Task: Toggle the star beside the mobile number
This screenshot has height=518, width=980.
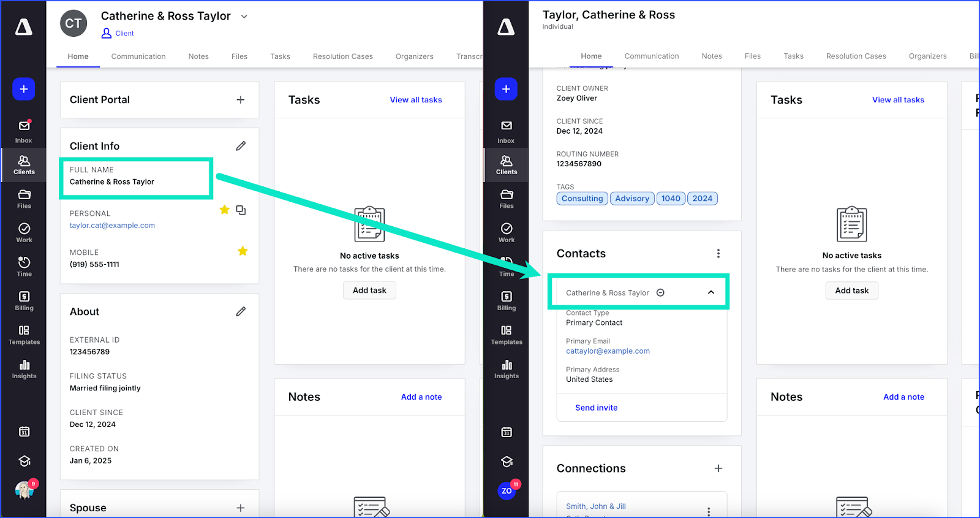Action: point(243,251)
